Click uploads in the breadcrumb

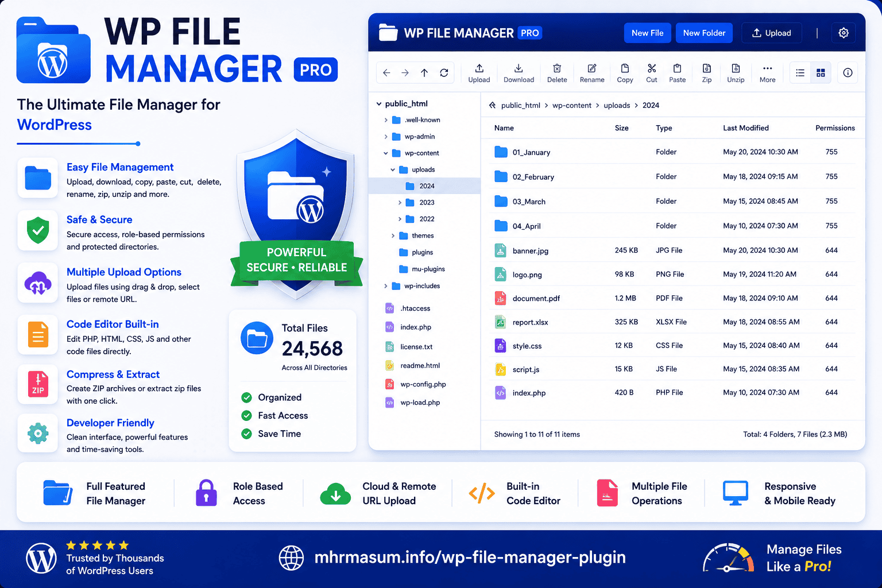coord(617,105)
